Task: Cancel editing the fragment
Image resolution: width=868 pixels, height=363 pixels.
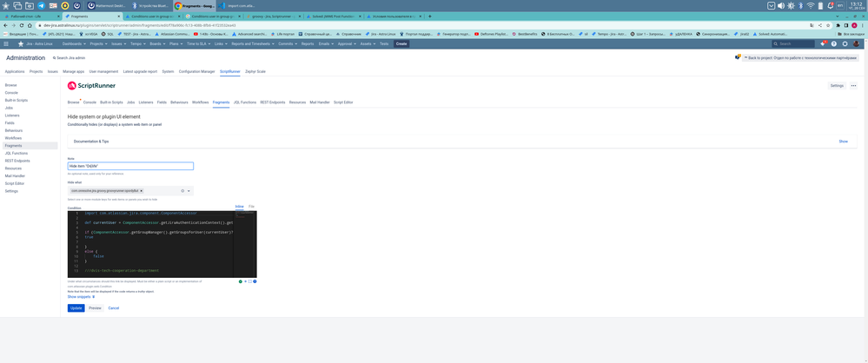Action: (114, 307)
